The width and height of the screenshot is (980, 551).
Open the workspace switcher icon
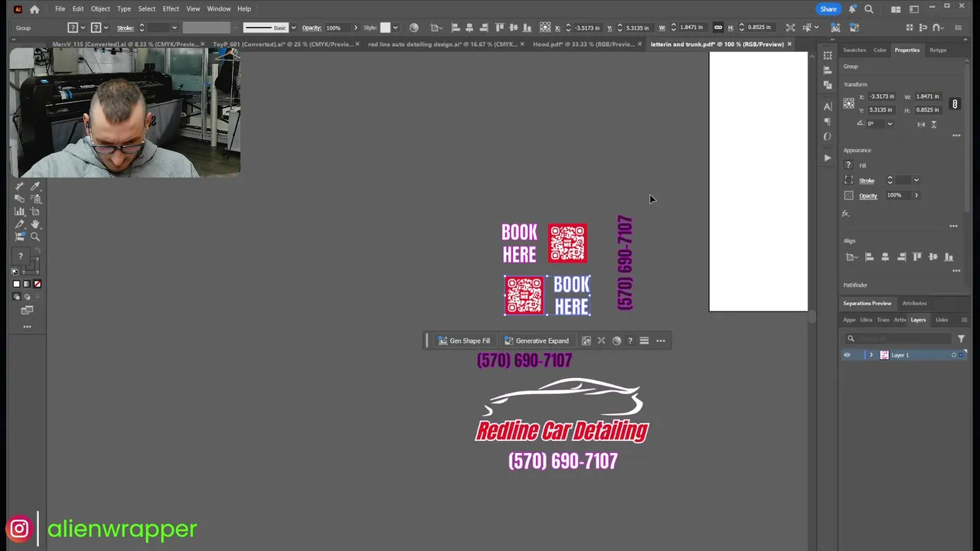coord(913,9)
